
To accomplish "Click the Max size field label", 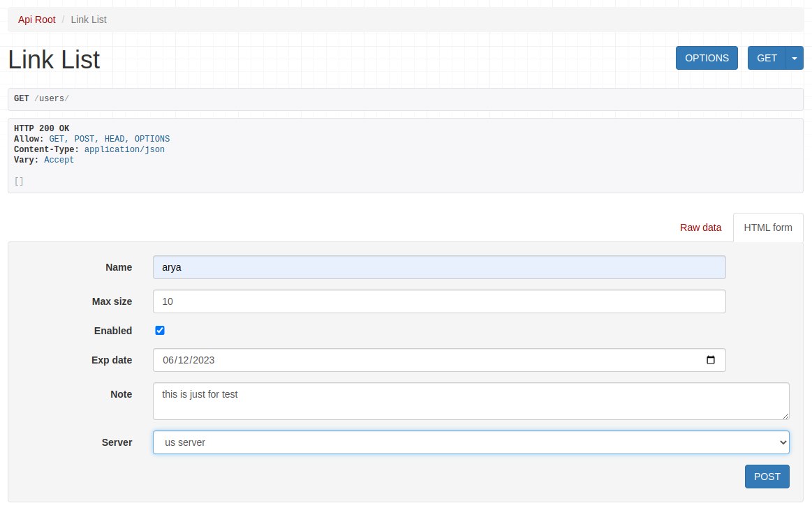I will click(112, 301).
